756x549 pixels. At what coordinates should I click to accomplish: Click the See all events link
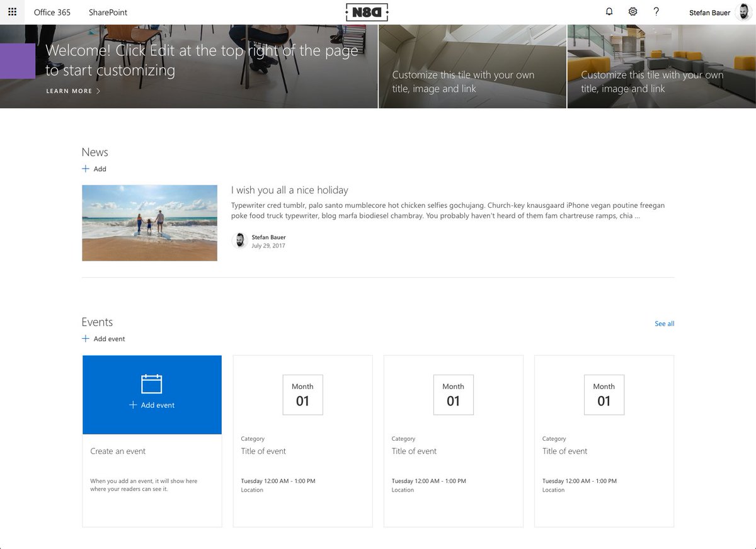(664, 323)
